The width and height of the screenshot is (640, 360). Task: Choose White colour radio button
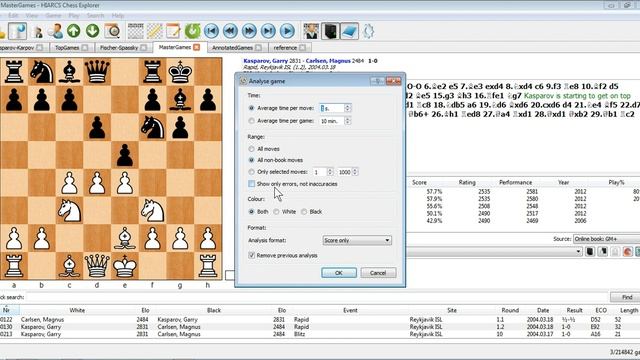coord(276,211)
